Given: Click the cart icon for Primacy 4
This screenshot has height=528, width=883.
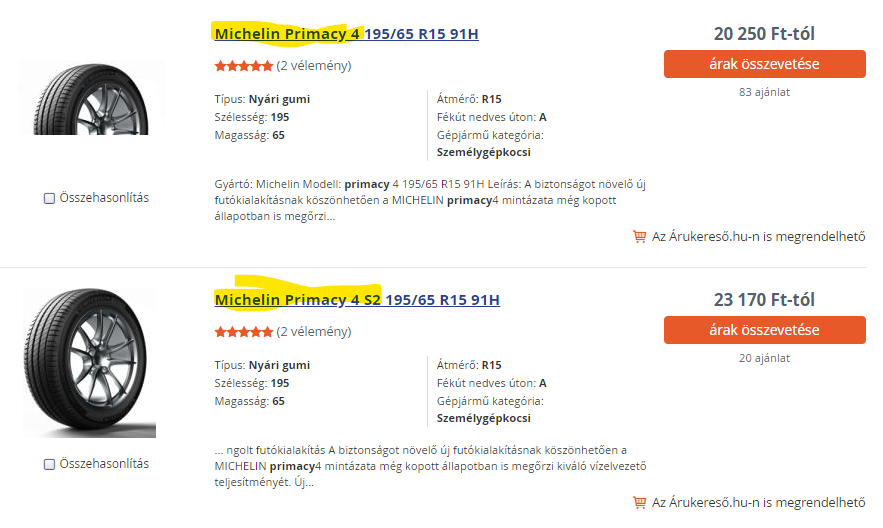Looking at the screenshot, I should (x=639, y=237).
